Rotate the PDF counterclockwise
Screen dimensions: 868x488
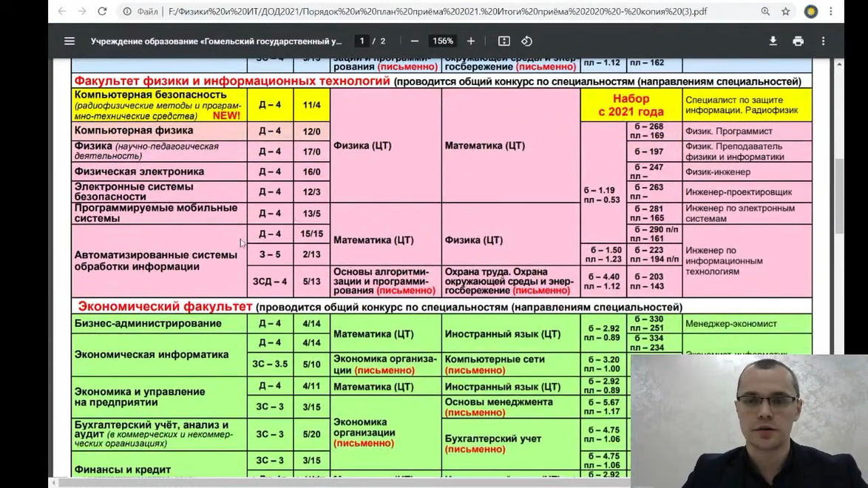point(526,41)
